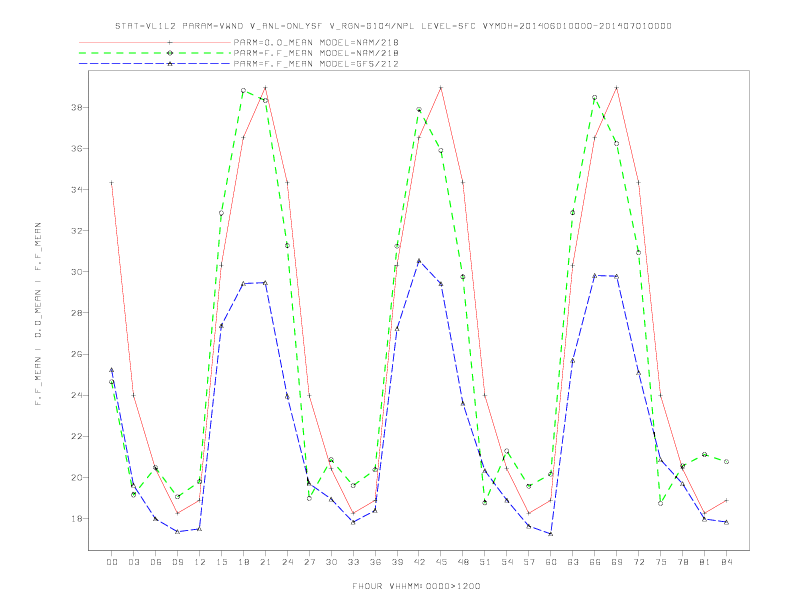
Task: Click y-axis tick label 26
Action: pos(77,354)
